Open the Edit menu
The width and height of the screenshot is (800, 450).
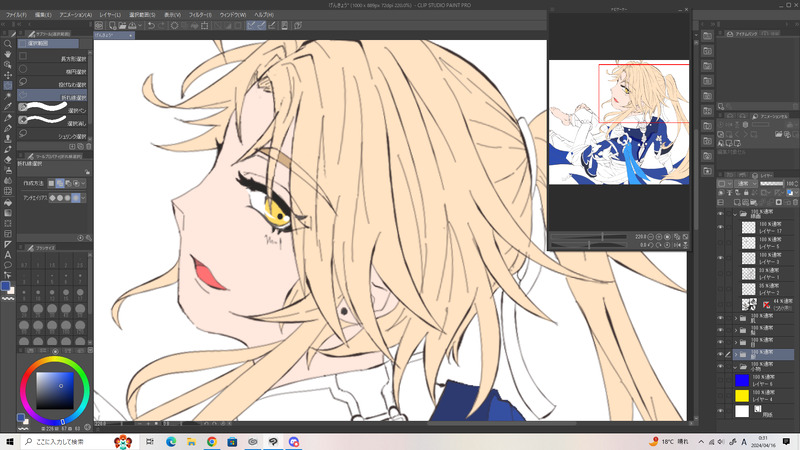pos(43,15)
